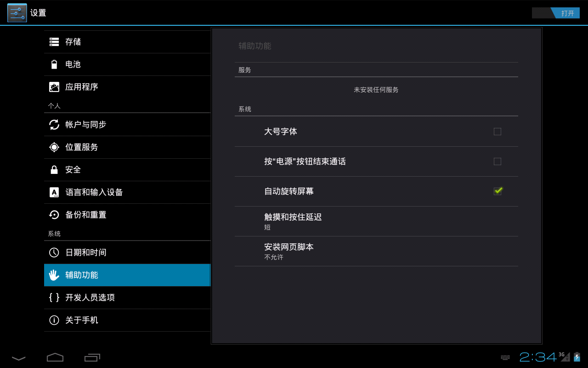Tap the 3G signal indicator

coord(565,356)
